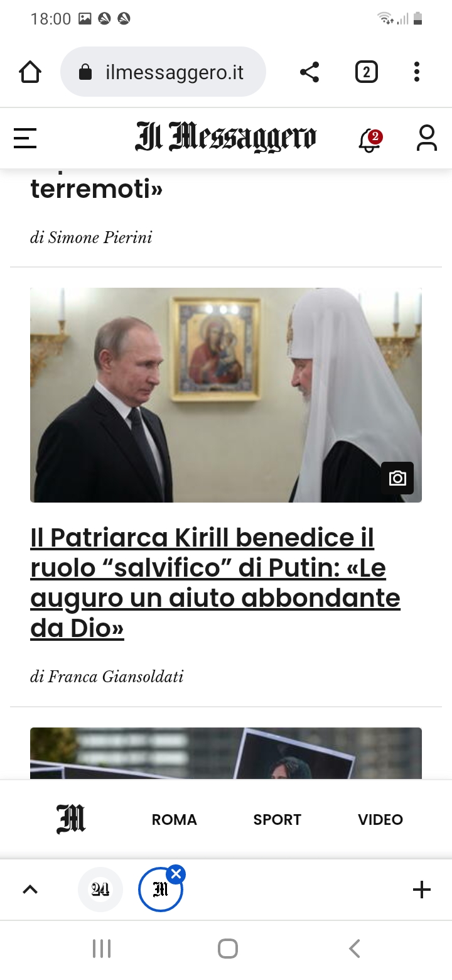Open the tab switcher showing 2 tabs

(367, 72)
